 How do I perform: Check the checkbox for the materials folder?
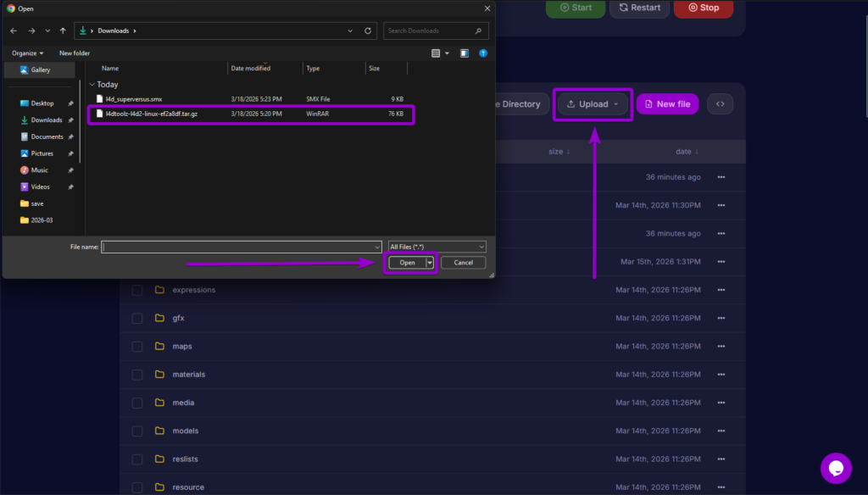pos(136,374)
